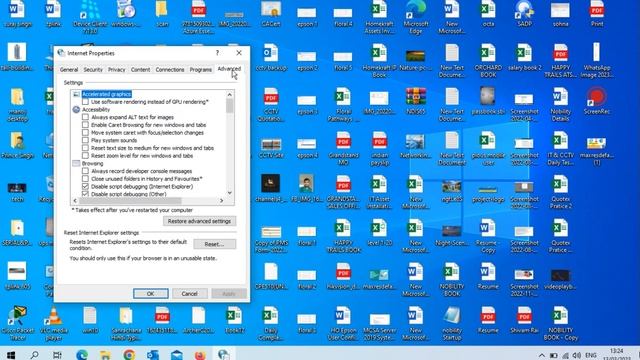Check Use software rendering instead of GPU rendering

coord(85,102)
